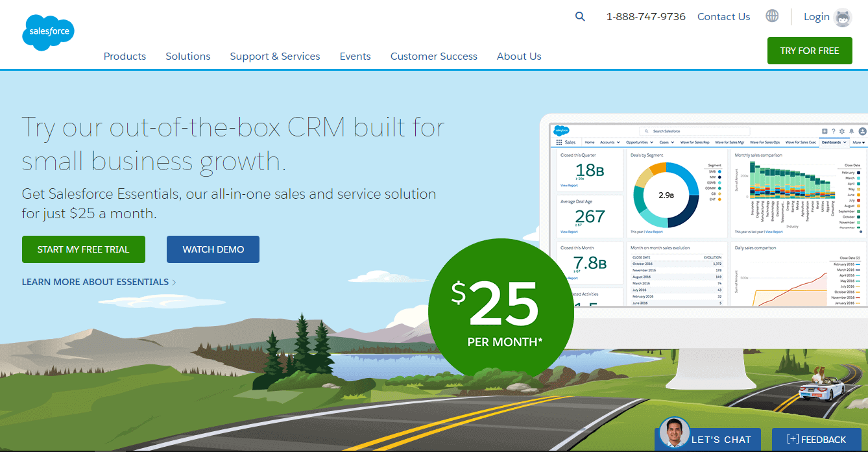This screenshot has height=452, width=868.
Task: Click the add plus icon in dashboard preview
Action: [825, 131]
